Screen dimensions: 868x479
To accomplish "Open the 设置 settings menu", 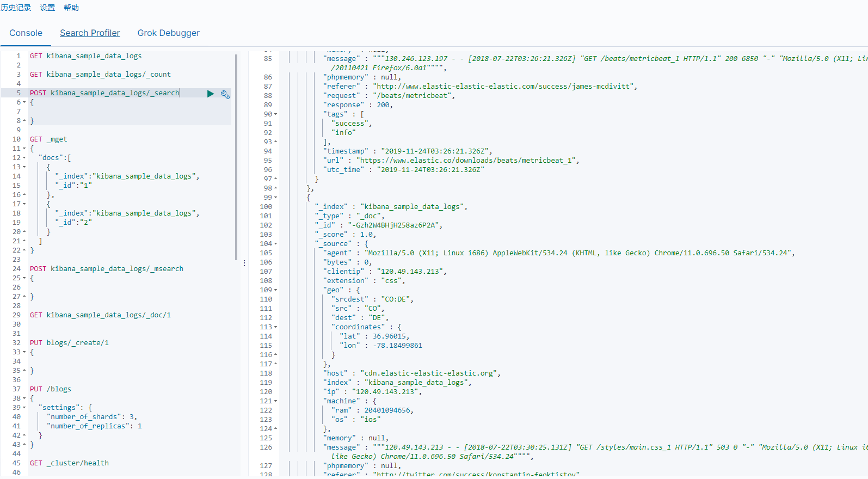I will 47,8.
